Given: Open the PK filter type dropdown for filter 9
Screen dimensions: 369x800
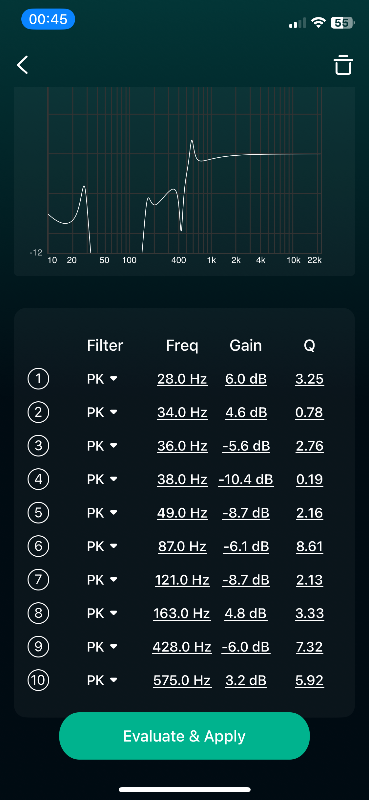Looking at the screenshot, I should [102, 647].
